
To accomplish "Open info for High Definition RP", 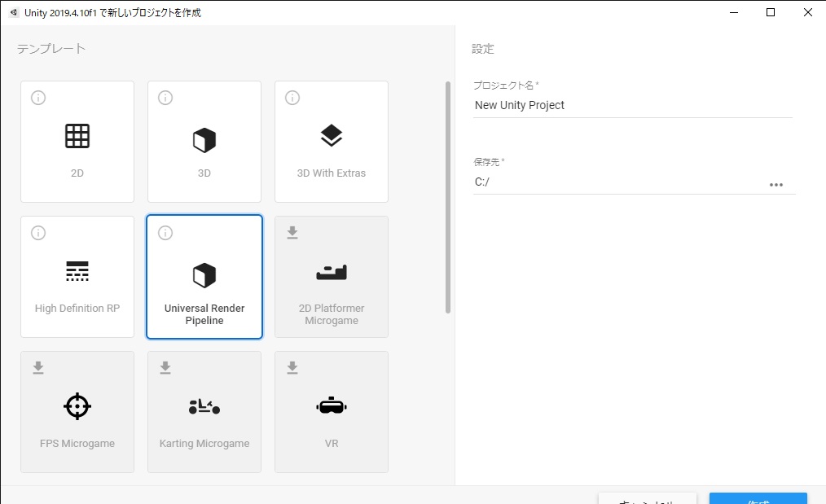I will point(38,233).
